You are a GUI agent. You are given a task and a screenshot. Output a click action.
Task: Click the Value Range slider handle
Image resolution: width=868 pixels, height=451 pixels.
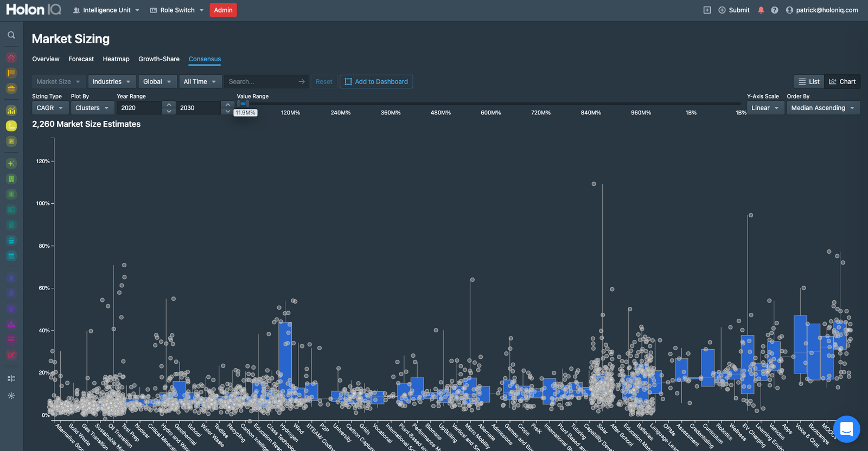point(243,104)
